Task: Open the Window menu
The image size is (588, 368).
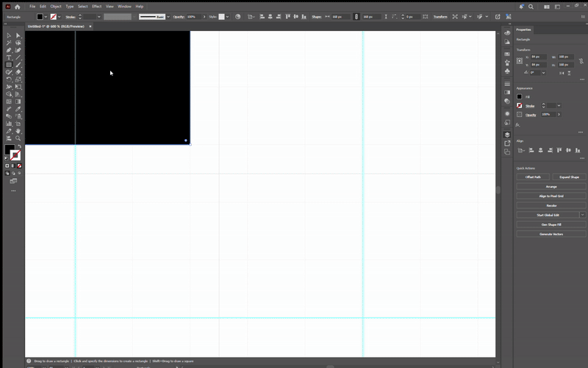Action: 124,7
